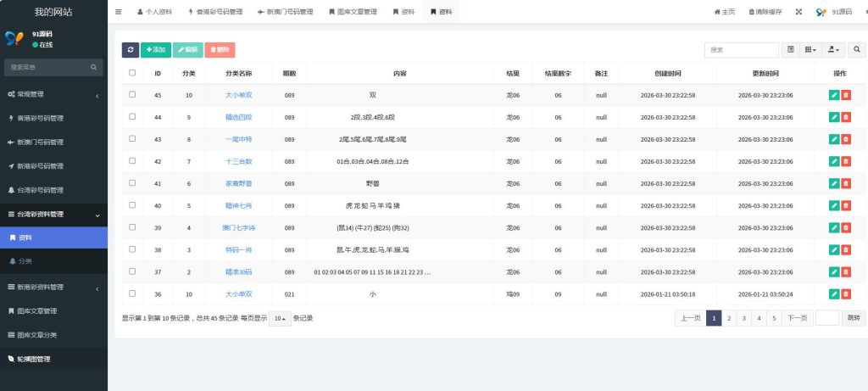Toggle the card view icon in table toolbar

pyautogui.click(x=791, y=50)
